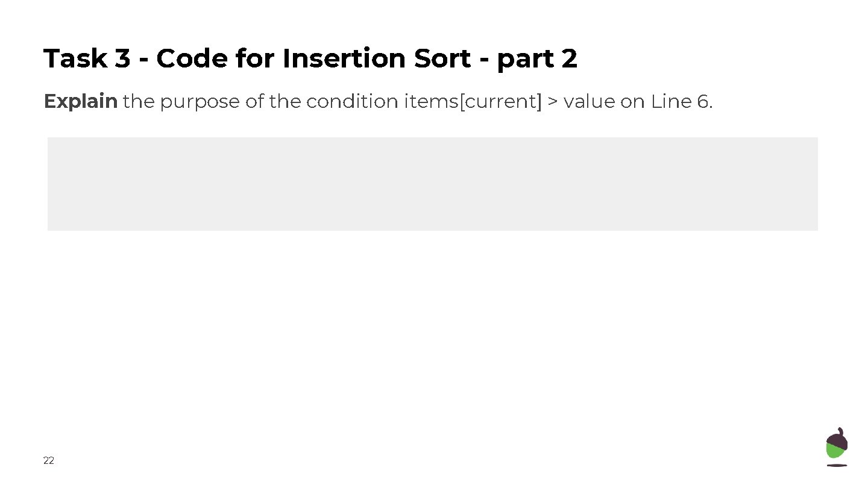Click the shadow beneath the acorn logo
Screen dimensions: 868x488
pos(837,465)
